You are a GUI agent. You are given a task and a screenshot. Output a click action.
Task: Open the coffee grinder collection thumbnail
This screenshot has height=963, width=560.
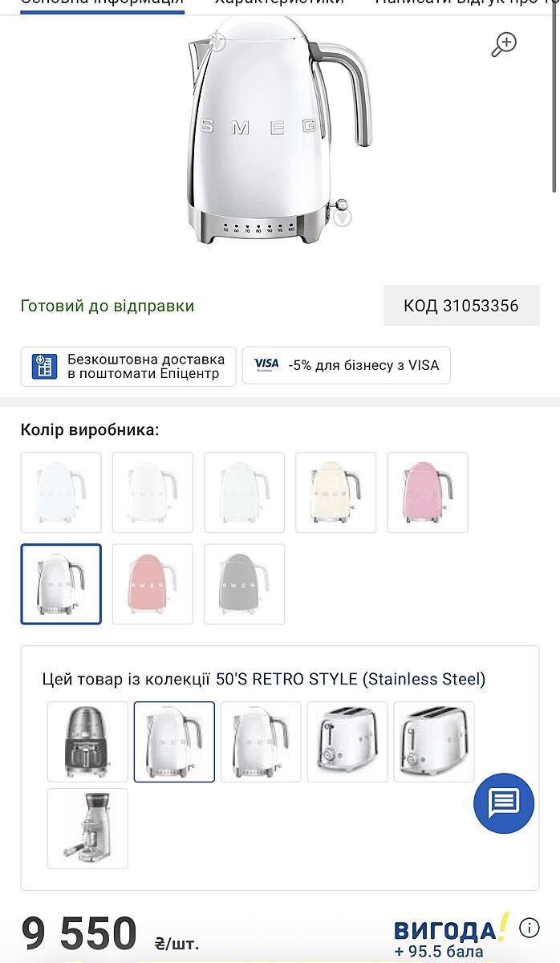click(x=87, y=828)
